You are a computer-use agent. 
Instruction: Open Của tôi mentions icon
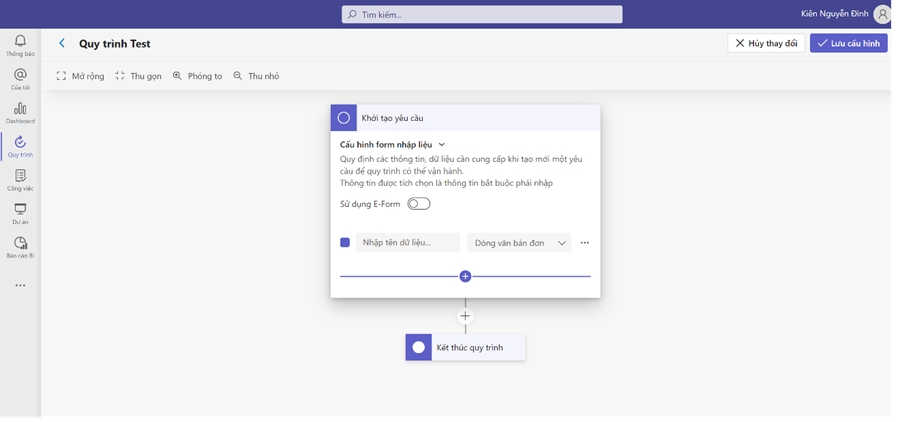20,78
